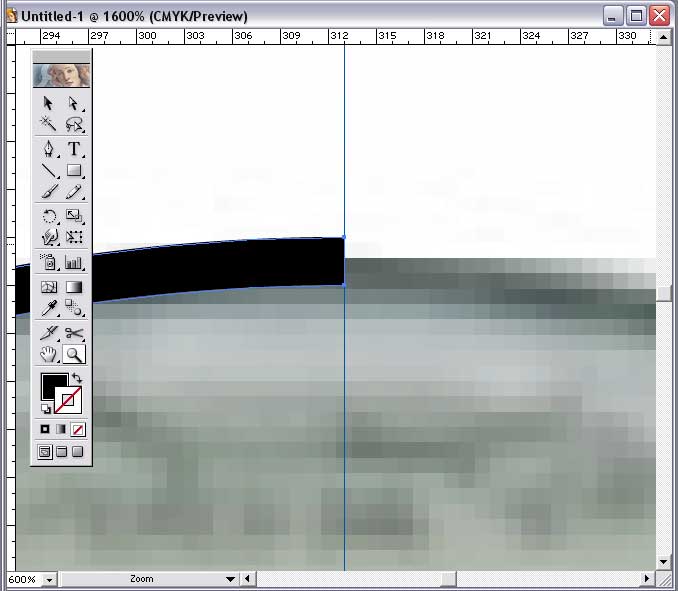Switch to the Hand tool
The image size is (678, 591).
48,355
